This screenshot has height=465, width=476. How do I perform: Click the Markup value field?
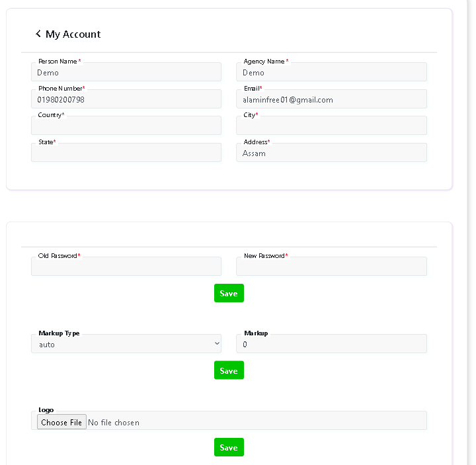point(331,344)
